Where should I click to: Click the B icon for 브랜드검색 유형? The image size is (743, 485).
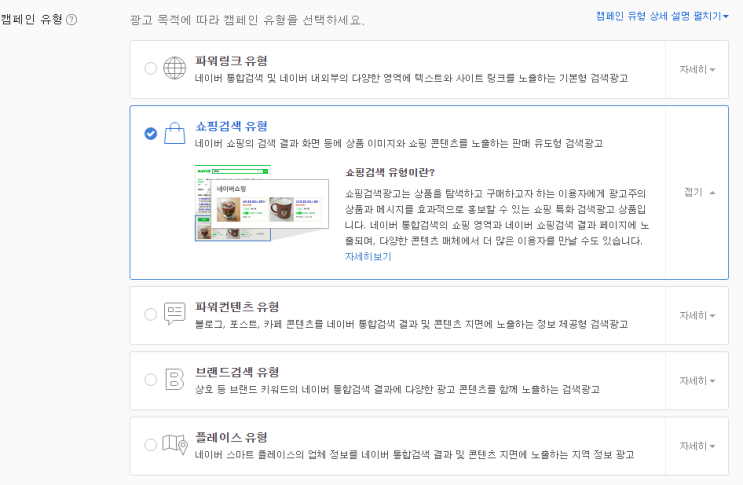[x=174, y=379]
